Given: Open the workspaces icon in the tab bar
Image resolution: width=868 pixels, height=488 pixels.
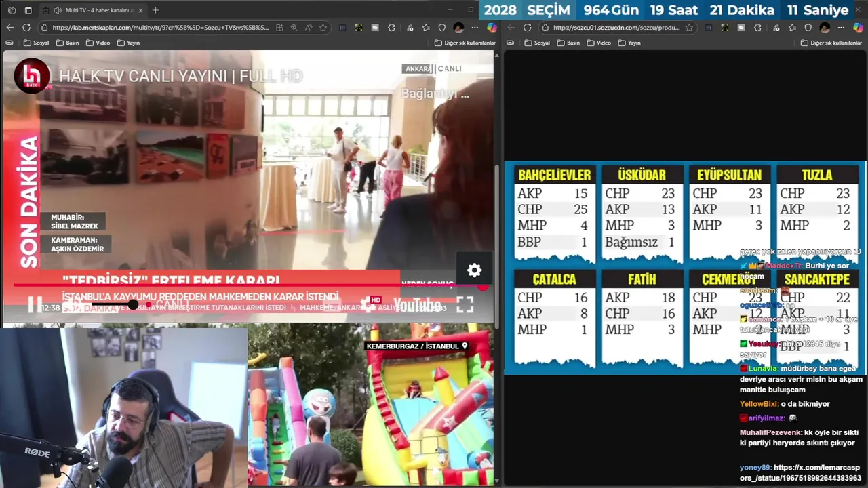Looking at the screenshot, I should click(12, 10).
